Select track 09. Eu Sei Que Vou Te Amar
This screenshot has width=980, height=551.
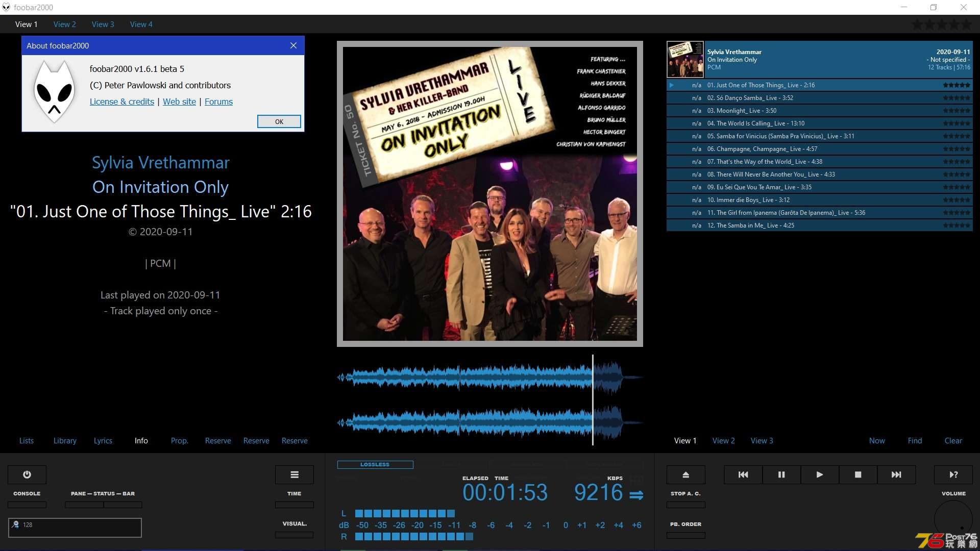(819, 187)
